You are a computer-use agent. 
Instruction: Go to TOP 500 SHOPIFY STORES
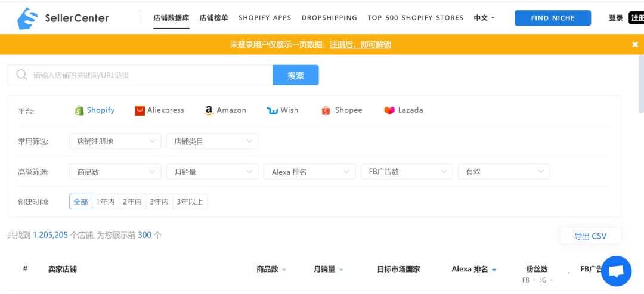point(415,18)
